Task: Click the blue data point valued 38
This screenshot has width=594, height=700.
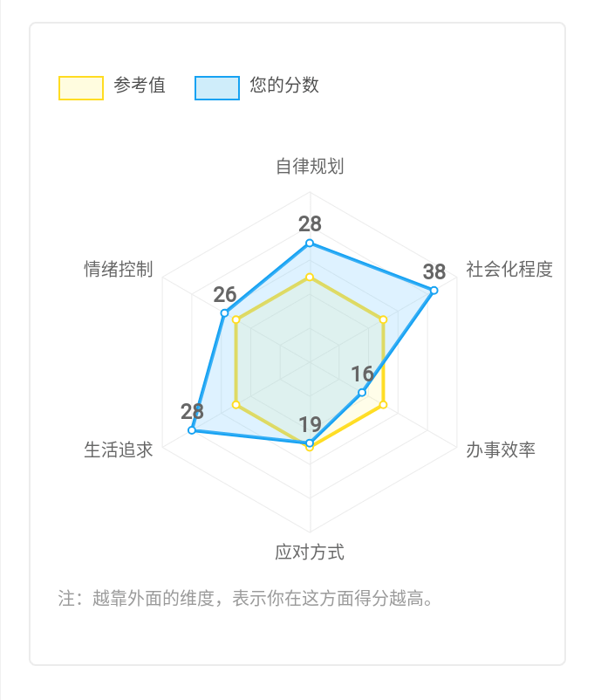Action: (434, 291)
